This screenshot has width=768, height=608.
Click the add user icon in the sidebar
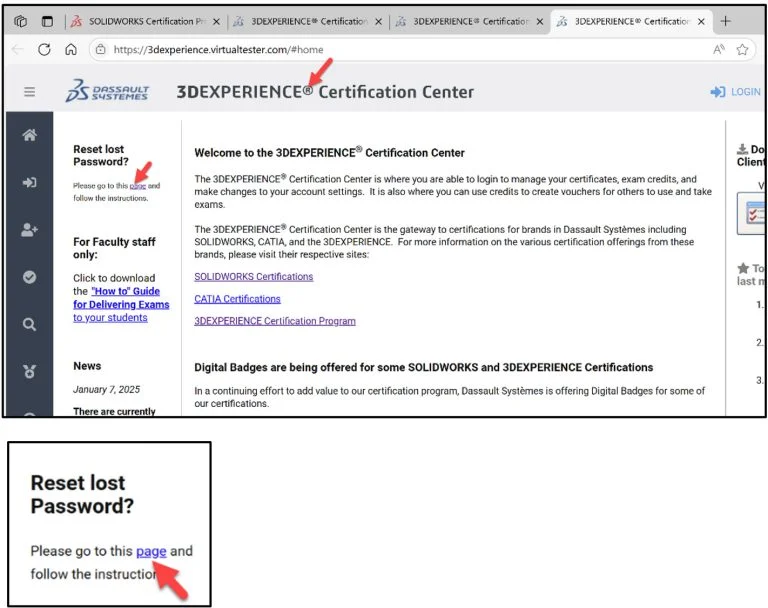pos(29,229)
